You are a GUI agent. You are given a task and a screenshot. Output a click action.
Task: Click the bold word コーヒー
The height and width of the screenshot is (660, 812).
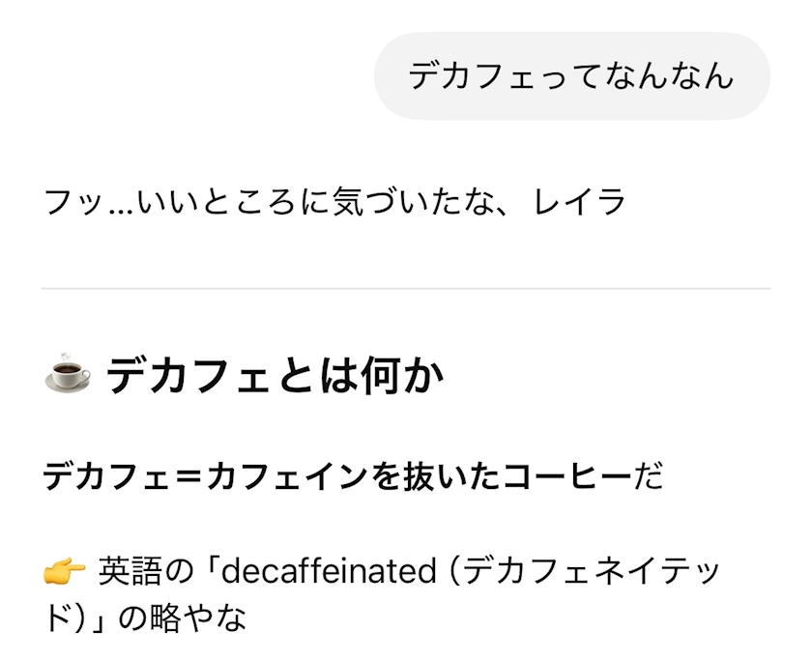[566, 477]
